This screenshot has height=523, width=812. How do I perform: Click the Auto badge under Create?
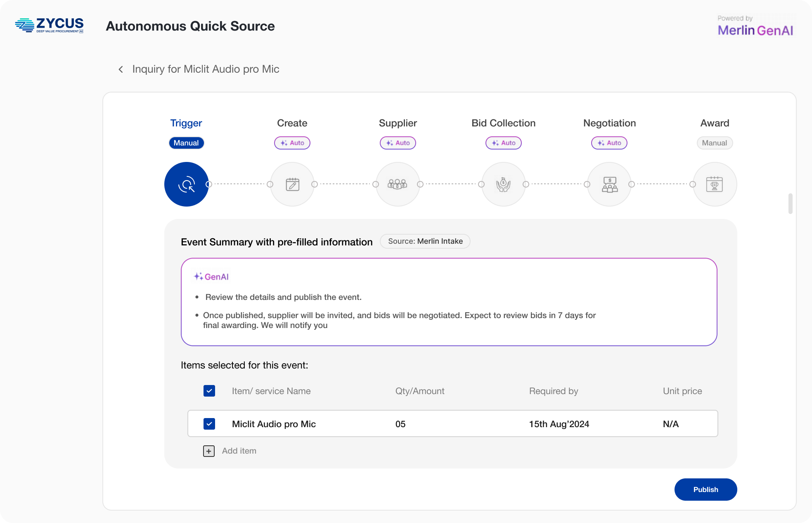[x=292, y=143]
